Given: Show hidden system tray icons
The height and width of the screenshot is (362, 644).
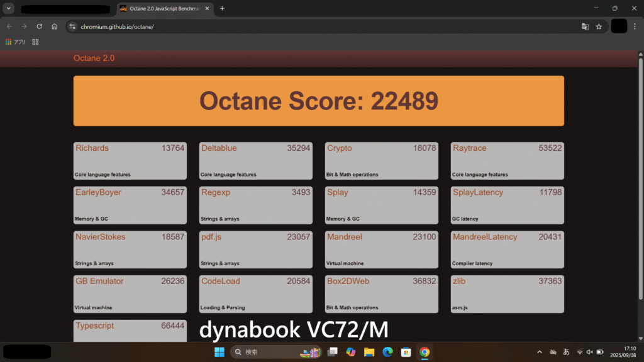Looking at the screenshot, I should (x=540, y=352).
